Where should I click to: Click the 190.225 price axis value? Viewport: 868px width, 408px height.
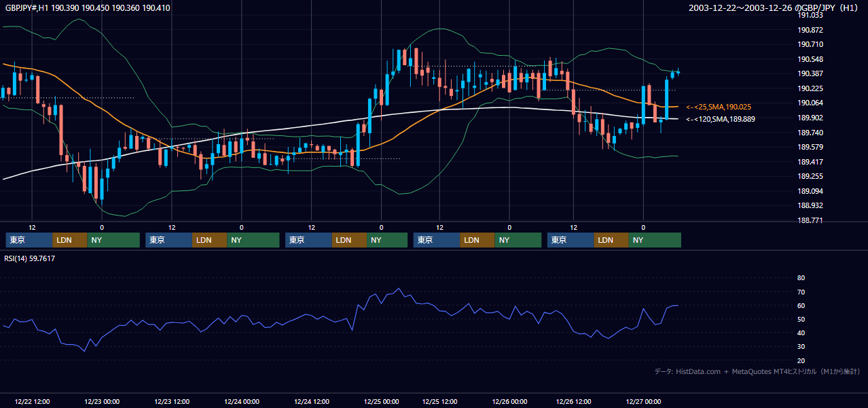(x=810, y=88)
